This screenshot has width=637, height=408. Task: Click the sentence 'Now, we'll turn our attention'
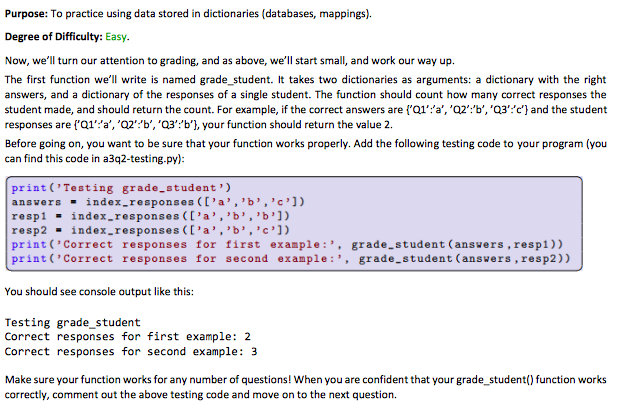(x=230, y=61)
